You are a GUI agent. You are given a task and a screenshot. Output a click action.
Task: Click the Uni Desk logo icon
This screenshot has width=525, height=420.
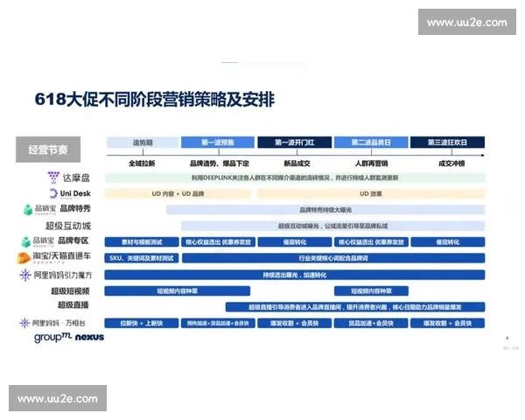(53, 193)
